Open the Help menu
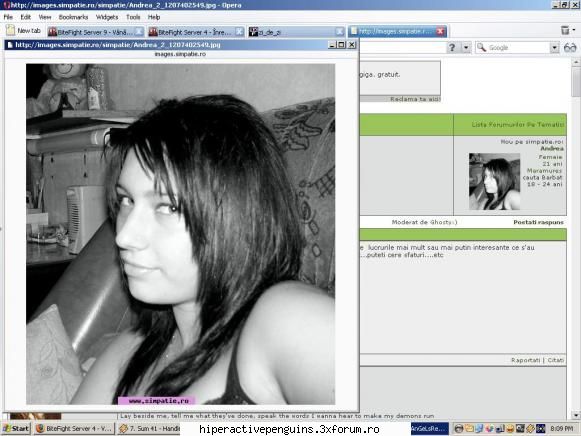Screen dimensions: 581x436 click(x=154, y=17)
